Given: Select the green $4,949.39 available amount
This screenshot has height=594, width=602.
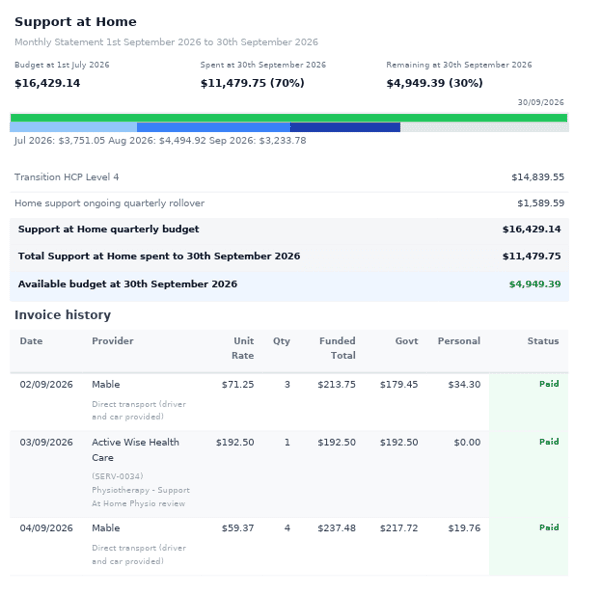Looking at the screenshot, I should [x=535, y=284].
